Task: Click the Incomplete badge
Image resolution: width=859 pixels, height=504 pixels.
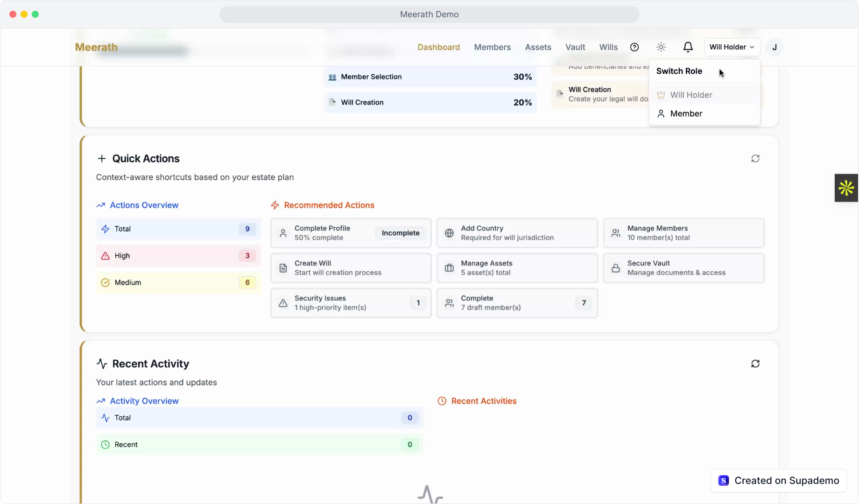Action: click(401, 233)
